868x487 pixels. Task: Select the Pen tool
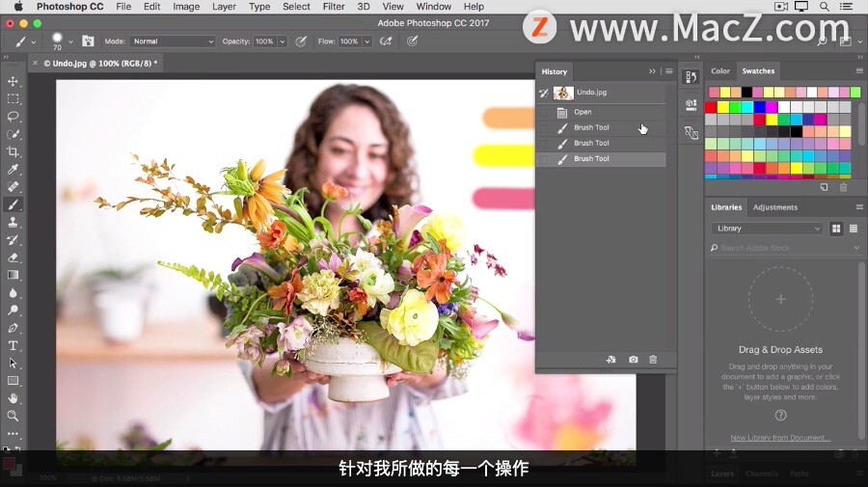tap(13, 328)
